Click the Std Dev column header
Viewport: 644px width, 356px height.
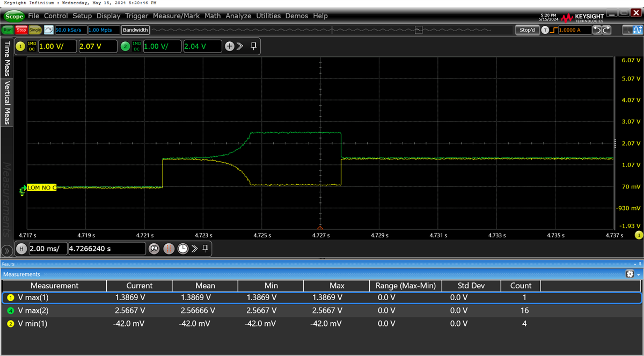[471, 286]
